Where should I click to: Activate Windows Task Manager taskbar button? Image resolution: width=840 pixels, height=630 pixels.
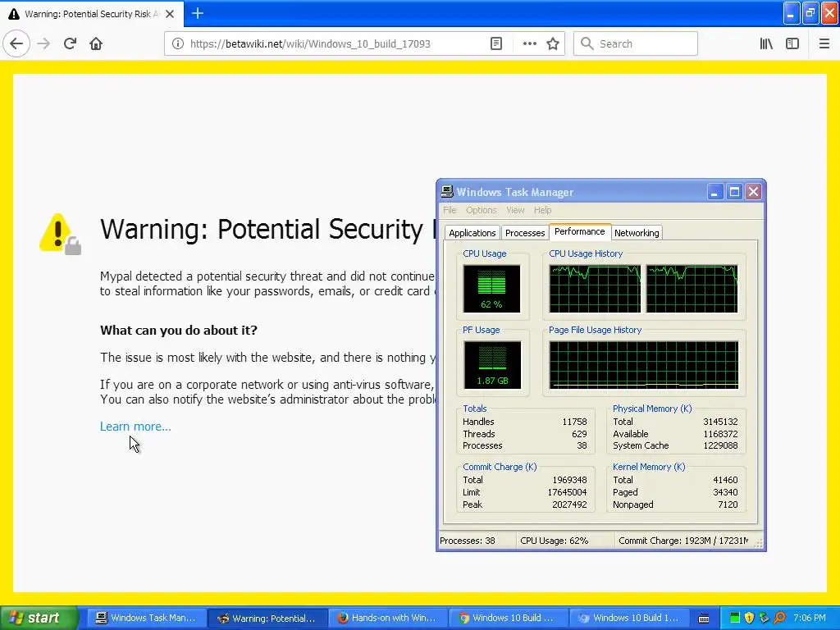click(x=145, y=618)
